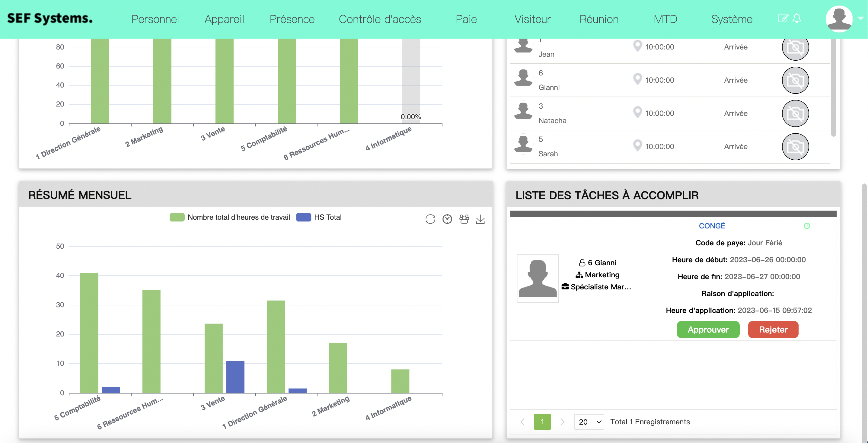Open the time period selector on the monthly chart
Viewport: 868px width, 443px height.
447,219
